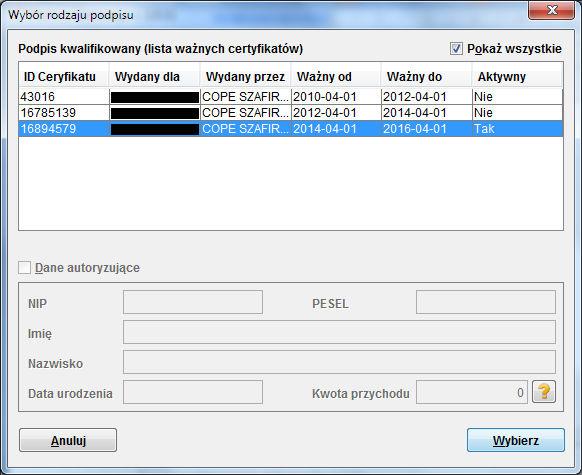Close the Wybór rodzaju podpisu dialog

coord(552,10)
